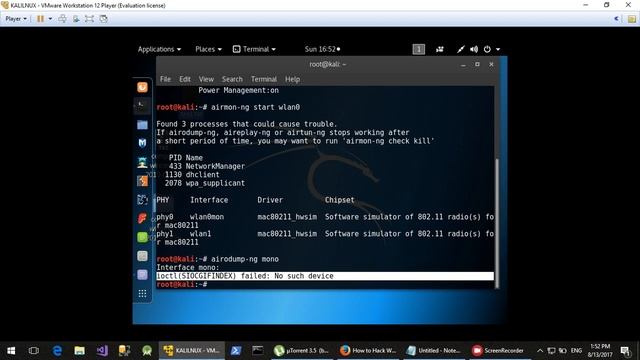Click Windows taskbar clock 1:52 PM
Viewport: 640px width, 360px height.
pyautogui.click(x=600, y=351)
